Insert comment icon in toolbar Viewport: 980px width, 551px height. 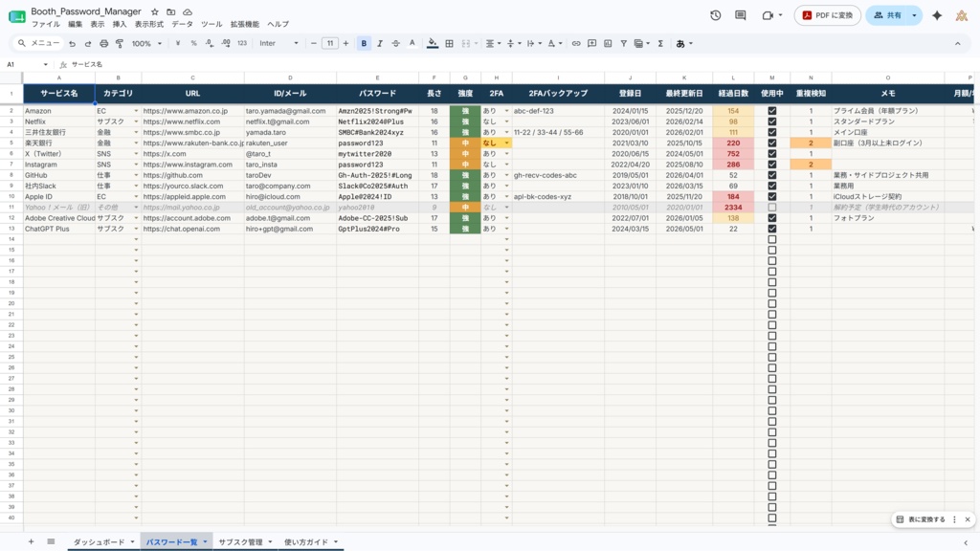(x=591, y=44)
